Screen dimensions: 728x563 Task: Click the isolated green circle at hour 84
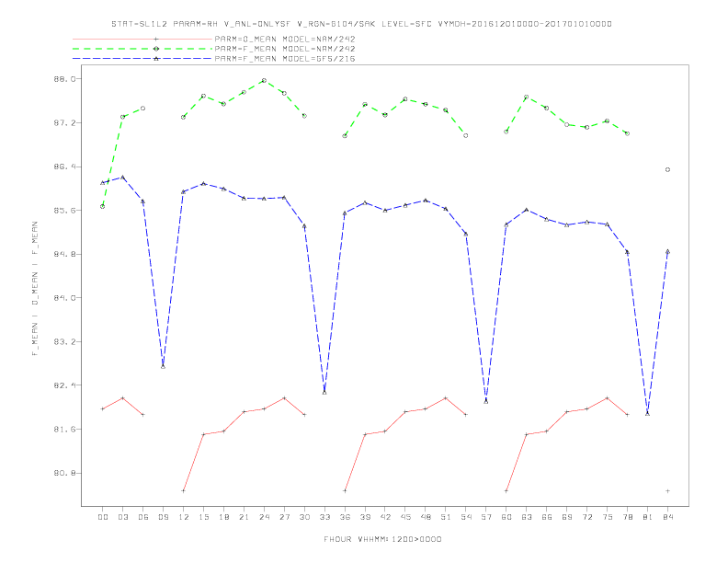(667, 169)
